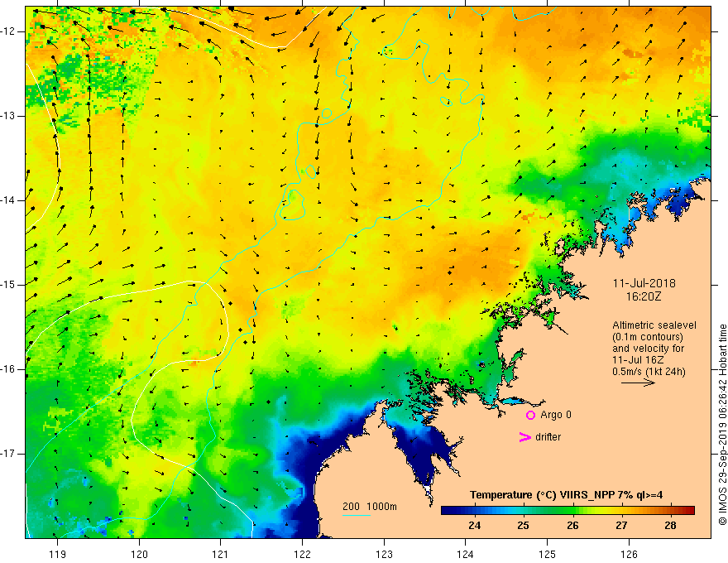Click the '-16' latitude axis label
The image size is (728, 563).
8,369
